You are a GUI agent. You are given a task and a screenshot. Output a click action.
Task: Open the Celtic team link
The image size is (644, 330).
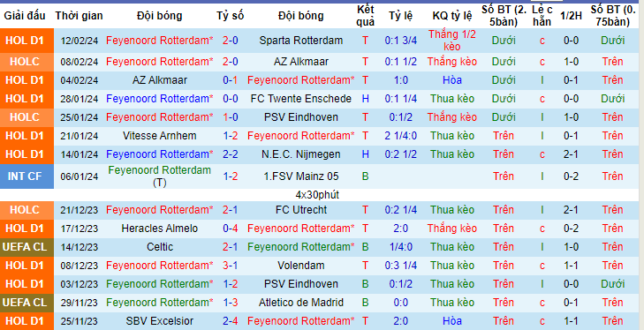[x=160, y=247]
